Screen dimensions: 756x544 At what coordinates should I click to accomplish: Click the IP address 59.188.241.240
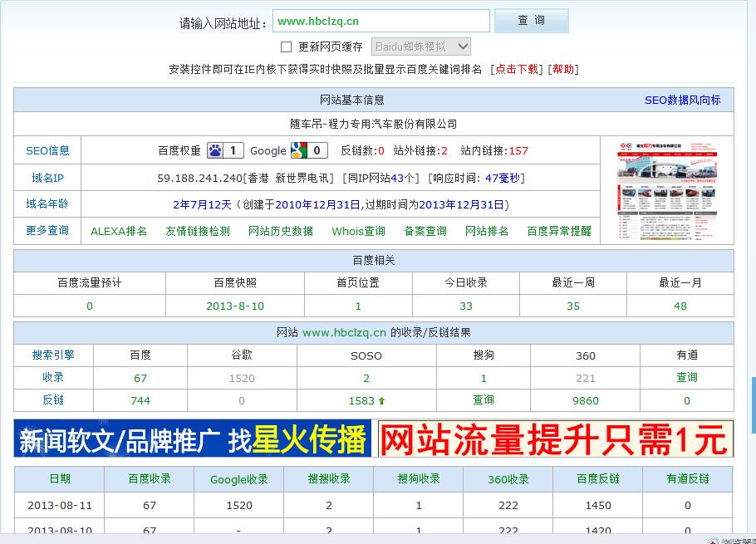coord(199,179)
